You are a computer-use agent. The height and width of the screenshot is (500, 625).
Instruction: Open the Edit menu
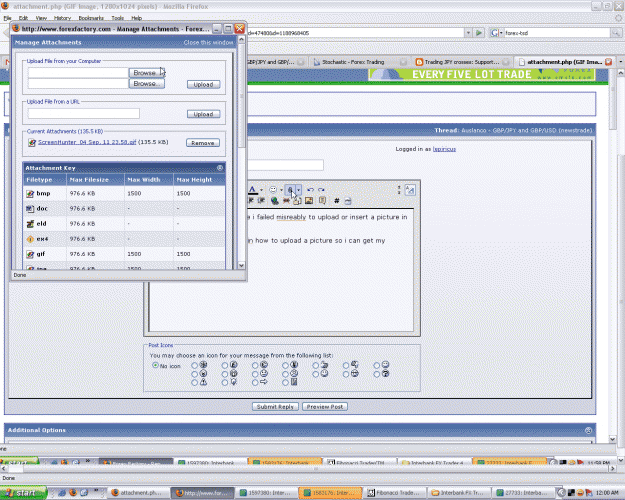pyautogui.click(x=23, y=18)
